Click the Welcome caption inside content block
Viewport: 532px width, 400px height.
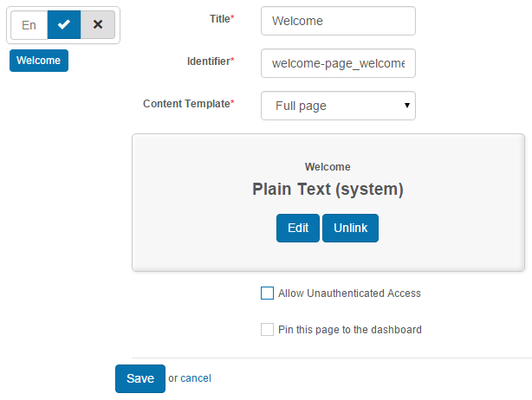tap(328, 166)
